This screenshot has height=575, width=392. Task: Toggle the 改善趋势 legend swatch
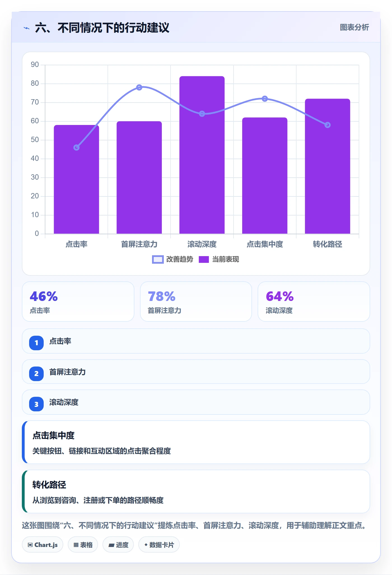(x=158, y=259)
